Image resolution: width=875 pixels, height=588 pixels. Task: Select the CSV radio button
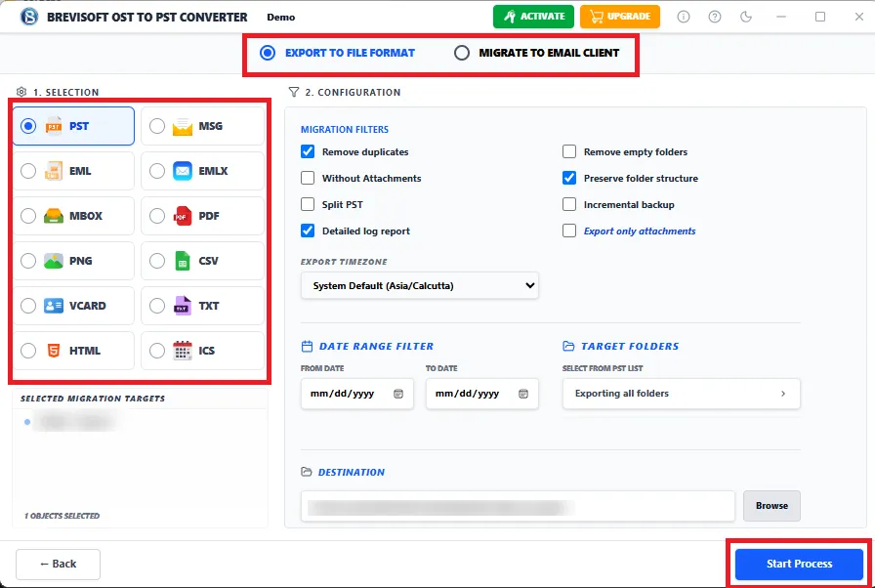pos(157,261)
